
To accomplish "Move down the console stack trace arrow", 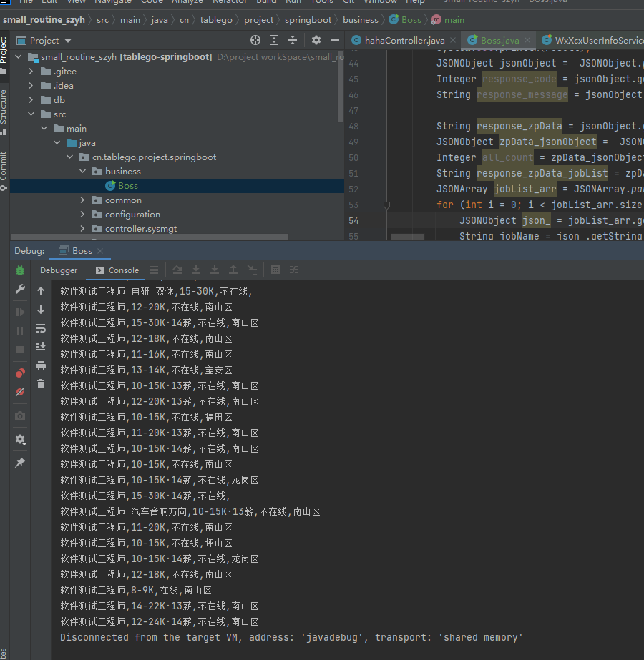I will click(x=41, y=310).
